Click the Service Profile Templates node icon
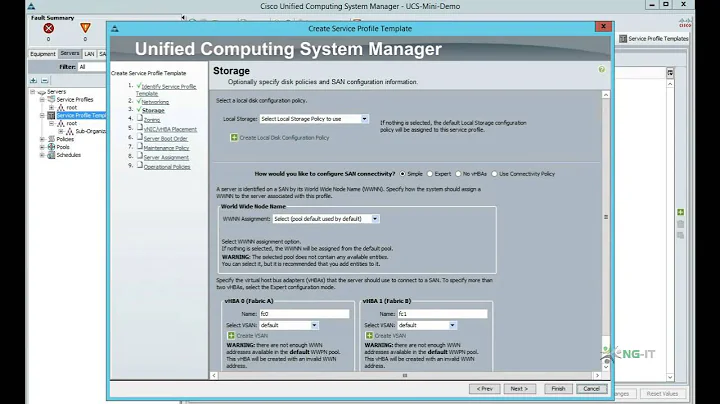Screen dimensions: 720x404 point(51,115)
